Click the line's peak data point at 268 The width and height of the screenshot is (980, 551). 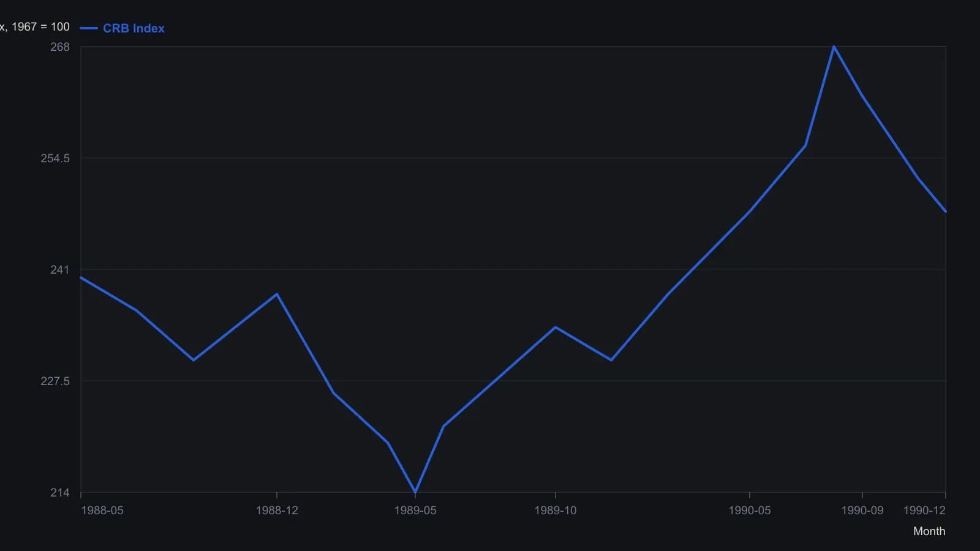[x=834, y=47]
